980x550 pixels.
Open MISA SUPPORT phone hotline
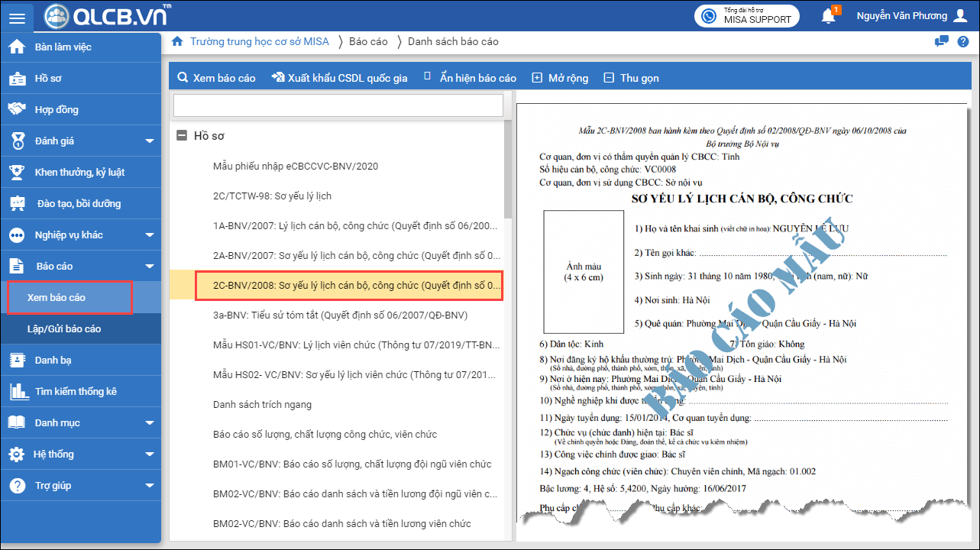tap(746, 16)
